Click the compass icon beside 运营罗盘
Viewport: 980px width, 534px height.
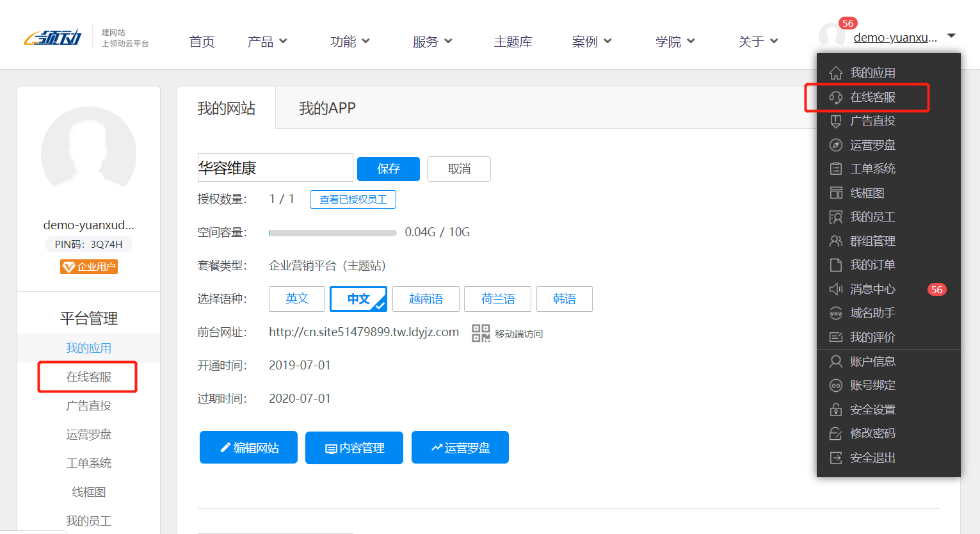tap(835, 145)
